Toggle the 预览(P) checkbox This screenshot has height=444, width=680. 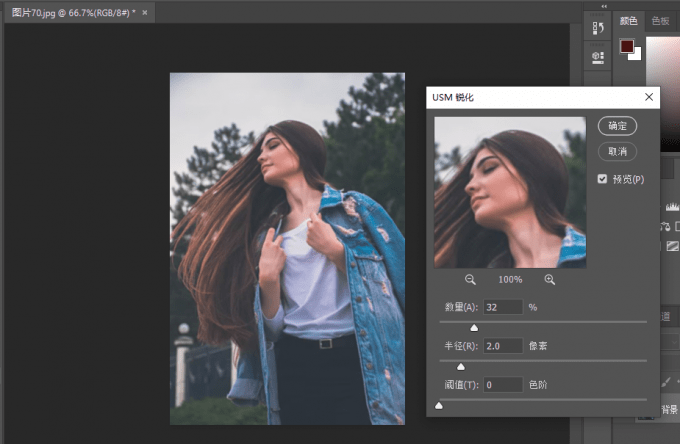603,179
